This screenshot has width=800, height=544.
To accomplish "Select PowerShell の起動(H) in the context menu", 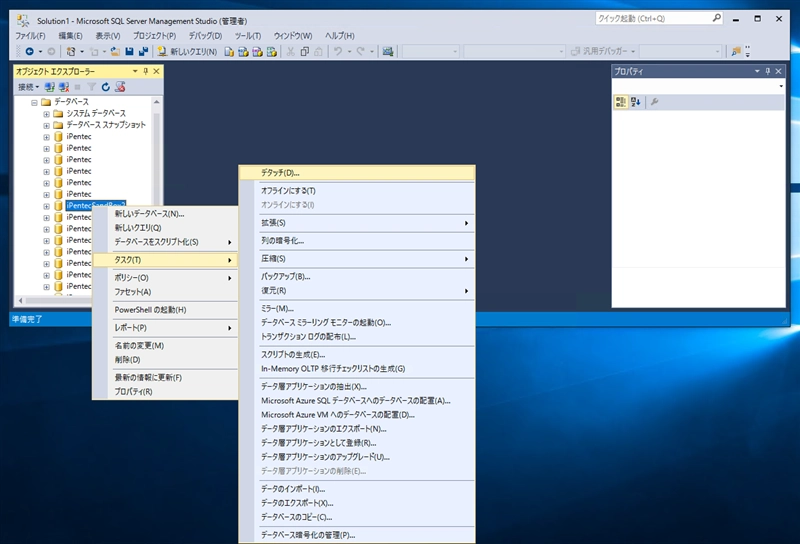I will (x=165, y=310).
